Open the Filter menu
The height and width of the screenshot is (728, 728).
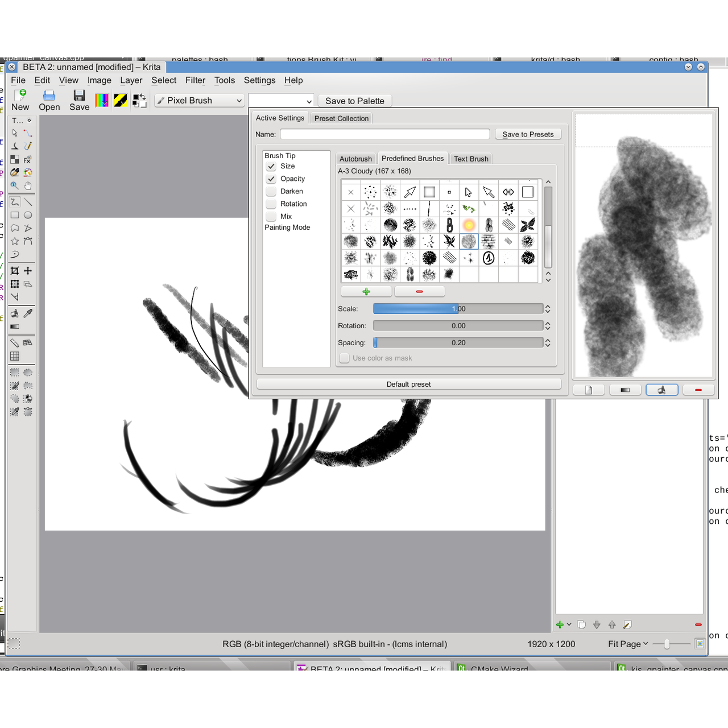195,80
